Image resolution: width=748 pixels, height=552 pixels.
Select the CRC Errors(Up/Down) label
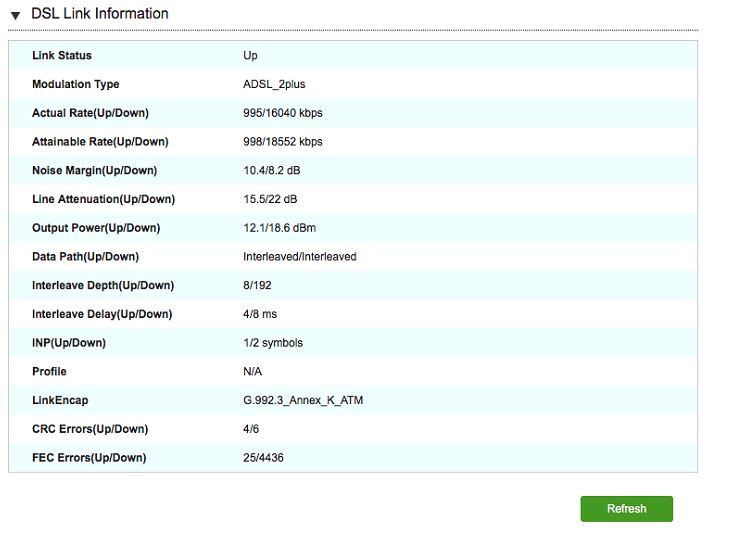point(90,429)
